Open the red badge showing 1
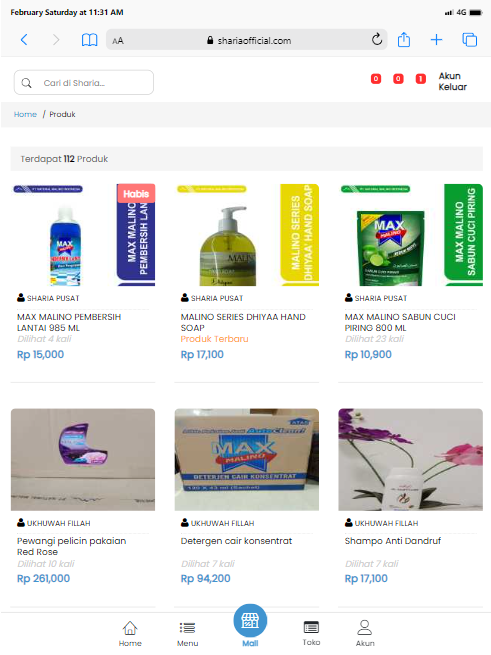 tap(420, 79)
